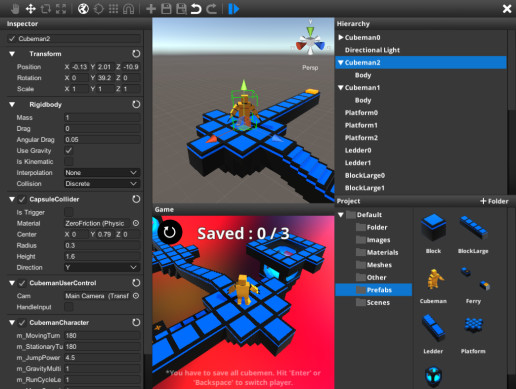This screenshot has width=516, height=389.
Task: Disable the CubemanUserControl component checkbox
Action: pos(22,283)
